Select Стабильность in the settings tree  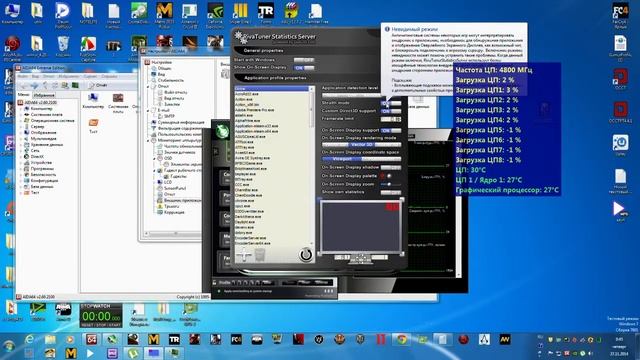pyautogui.click(x=170, y=80)
